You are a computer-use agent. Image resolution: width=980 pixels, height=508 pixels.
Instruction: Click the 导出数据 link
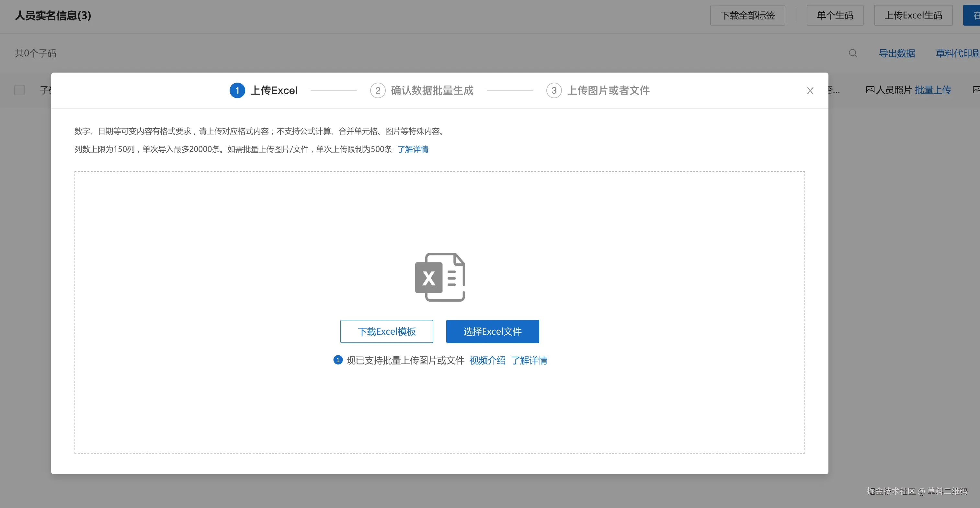tap(896, 53)
